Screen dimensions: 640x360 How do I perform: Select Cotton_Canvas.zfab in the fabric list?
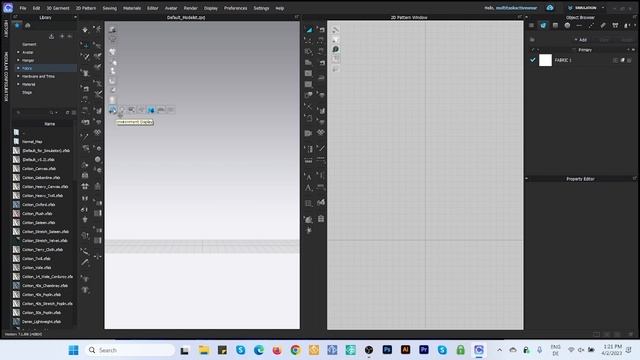tap(39, 169)
